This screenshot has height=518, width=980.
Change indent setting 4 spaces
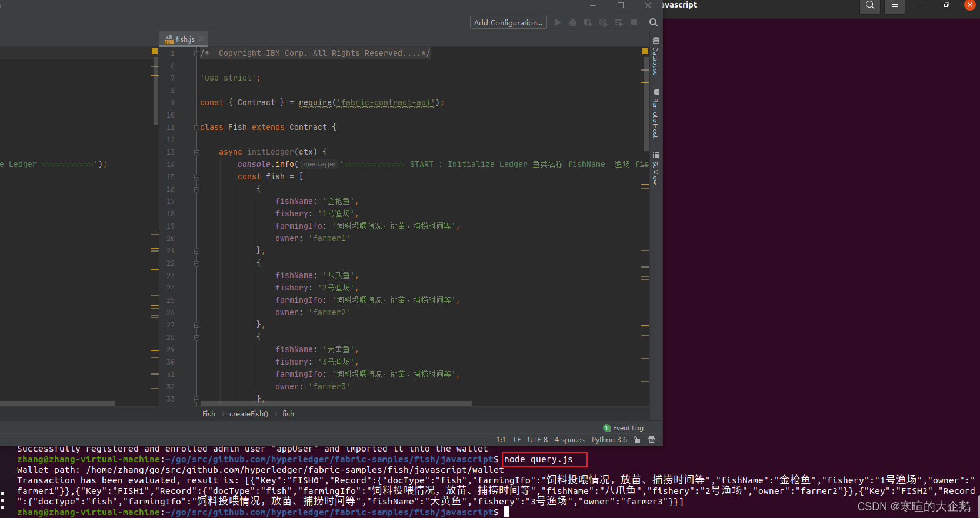(569, 439)
